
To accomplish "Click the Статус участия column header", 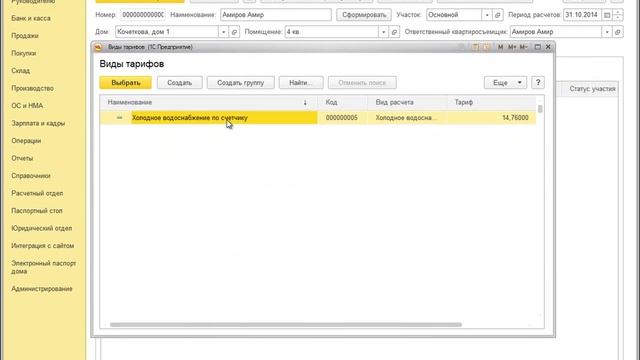I will (x=592, y=89).
